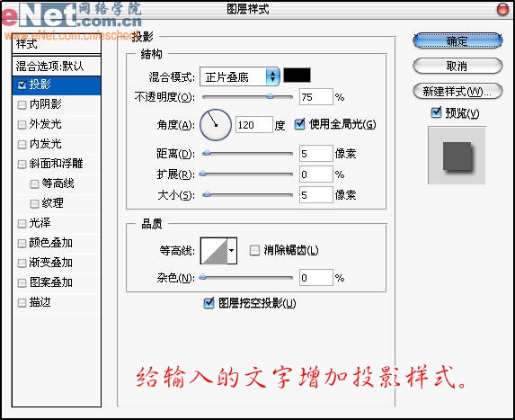Viewport: 515px width, 420px height.
Task: Click the 取消 button
Action: (457, 66)
